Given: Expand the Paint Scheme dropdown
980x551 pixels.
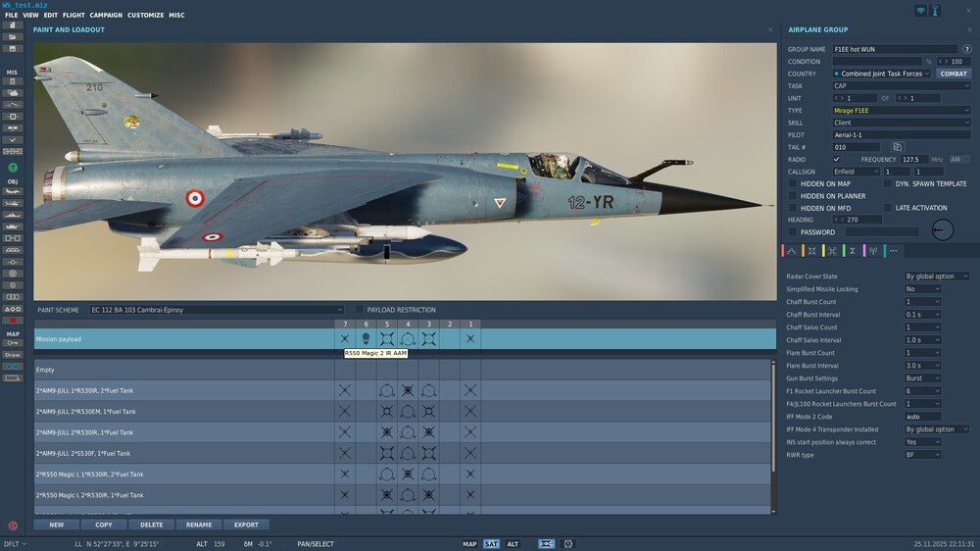Looking at the screenshot, I should (x=217, y=310).
